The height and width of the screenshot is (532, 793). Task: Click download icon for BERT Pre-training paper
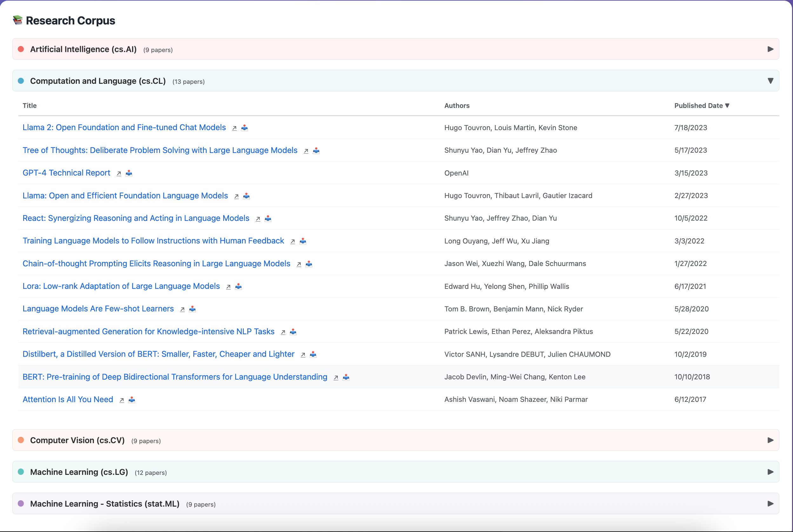click(346, 377)
